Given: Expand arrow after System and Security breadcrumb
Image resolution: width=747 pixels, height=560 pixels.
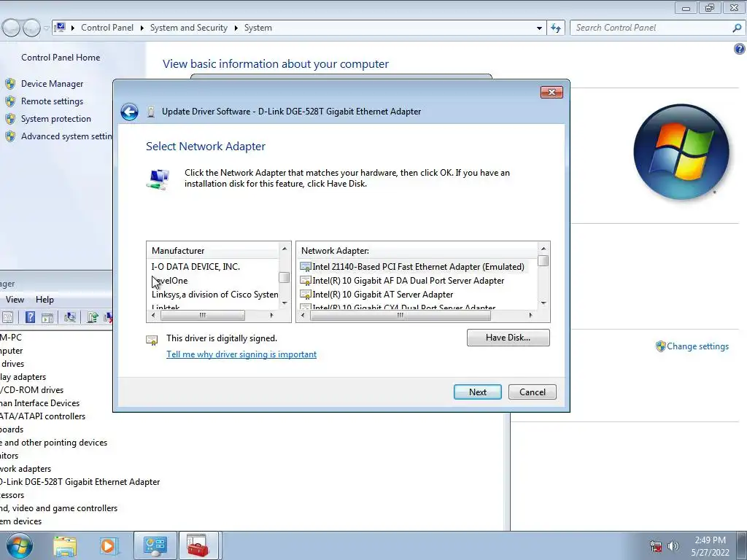Looking at the screenshot, I should [236, 28].
